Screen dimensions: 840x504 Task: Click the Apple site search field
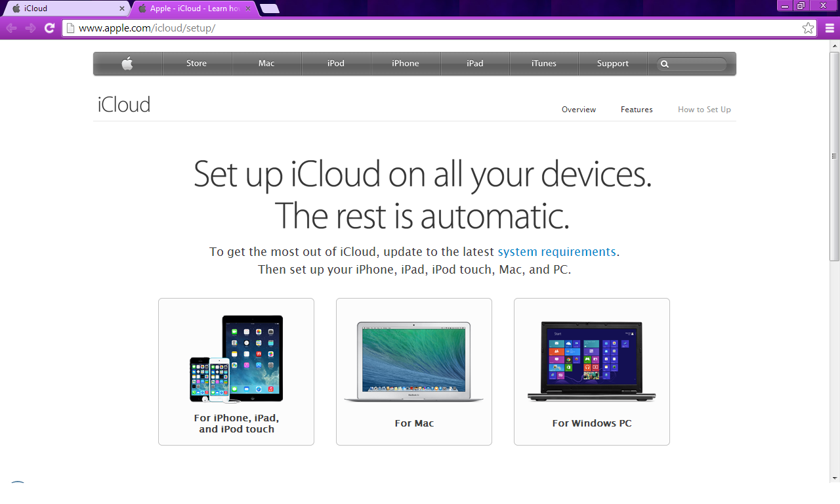click(x=692, y=64)
